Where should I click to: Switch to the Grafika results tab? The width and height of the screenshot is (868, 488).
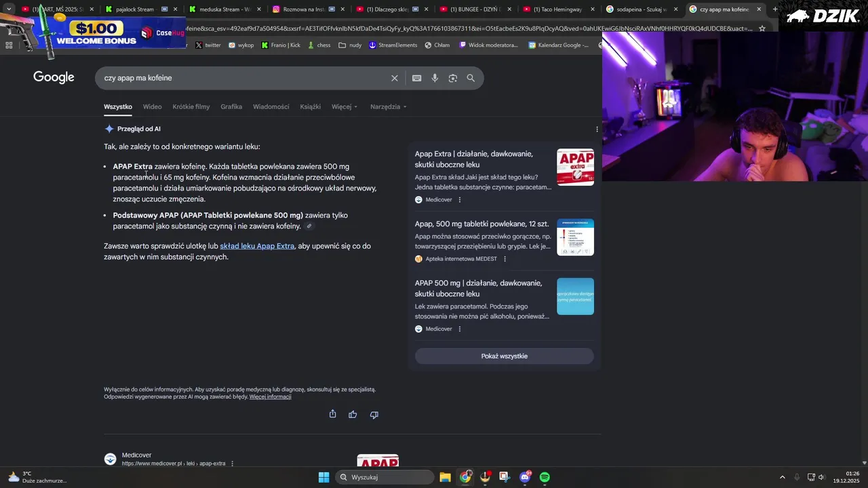pyautogui.click(x=231, y=107)
